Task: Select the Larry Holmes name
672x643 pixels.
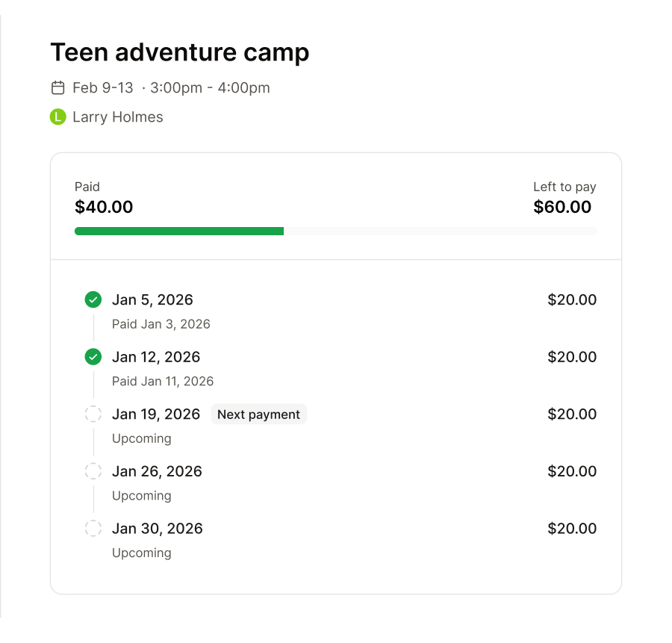Action: 118,117
